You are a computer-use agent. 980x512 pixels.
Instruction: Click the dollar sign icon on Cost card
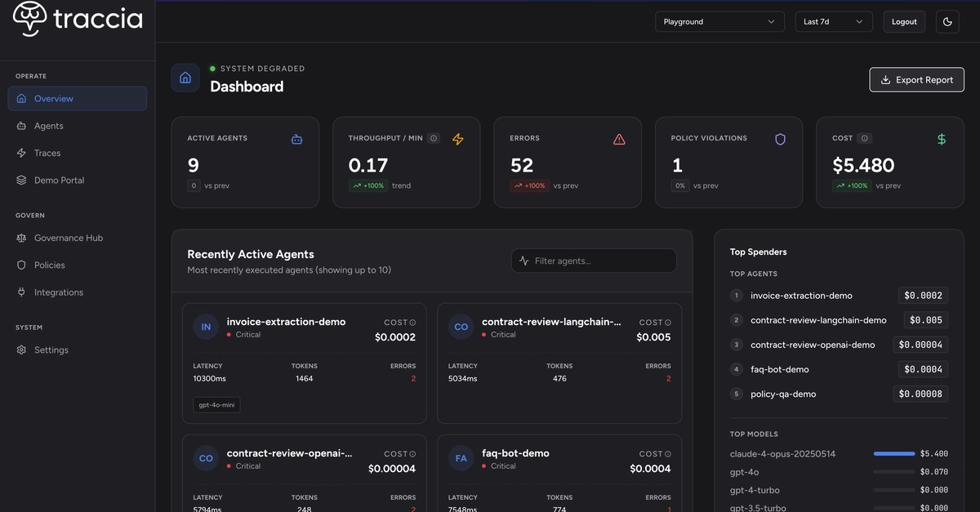pos(942,140)
